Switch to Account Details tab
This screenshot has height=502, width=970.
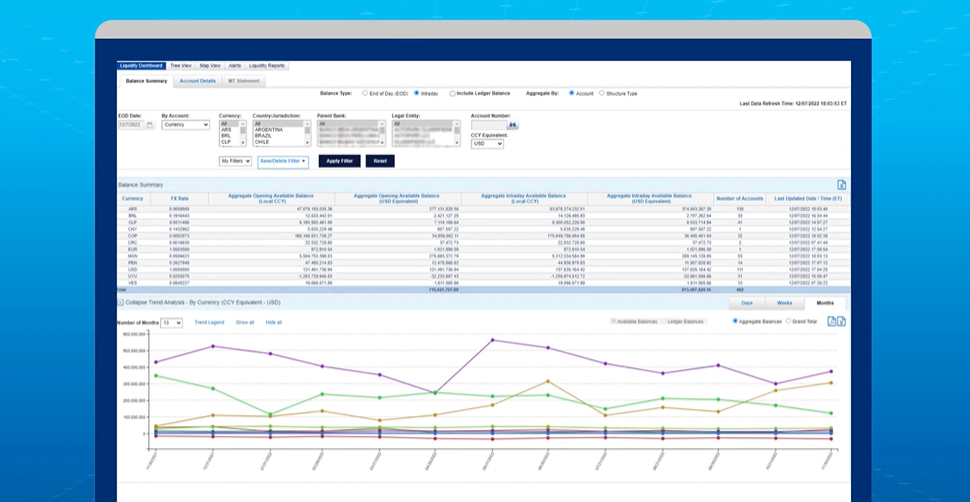[197, 81]
